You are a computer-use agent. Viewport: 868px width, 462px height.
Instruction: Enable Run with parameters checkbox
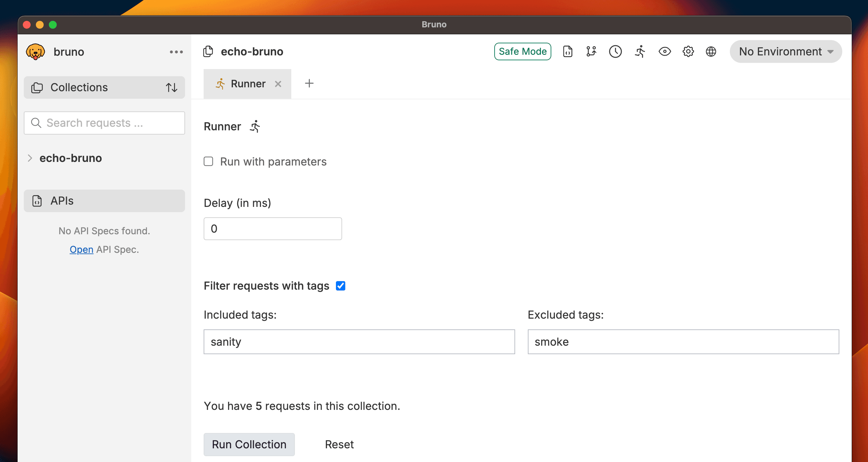pyautogui.click(x=209, y=161)
